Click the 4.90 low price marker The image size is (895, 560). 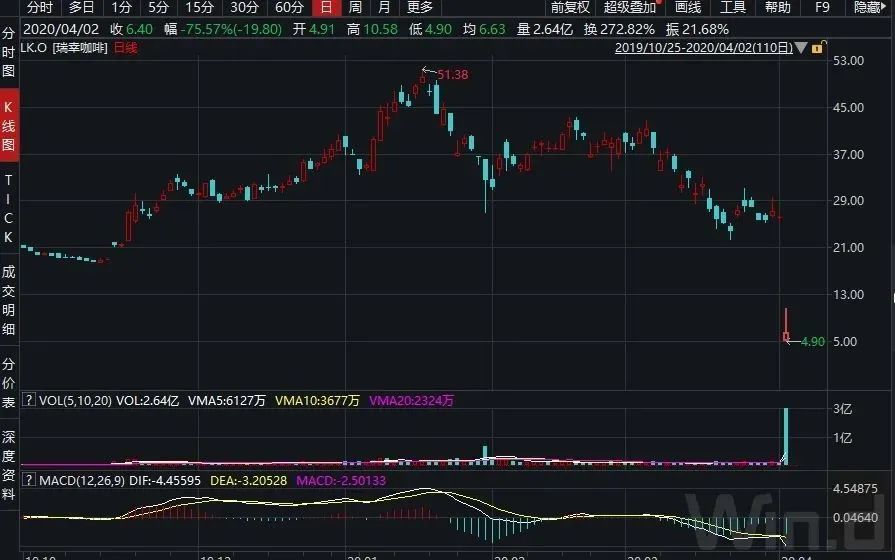(x=813, y=342)
